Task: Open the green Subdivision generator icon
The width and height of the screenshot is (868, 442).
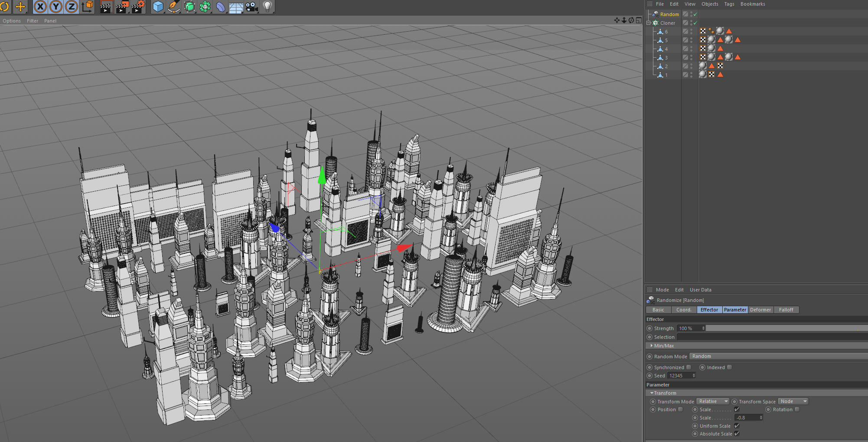Action: 189,7
